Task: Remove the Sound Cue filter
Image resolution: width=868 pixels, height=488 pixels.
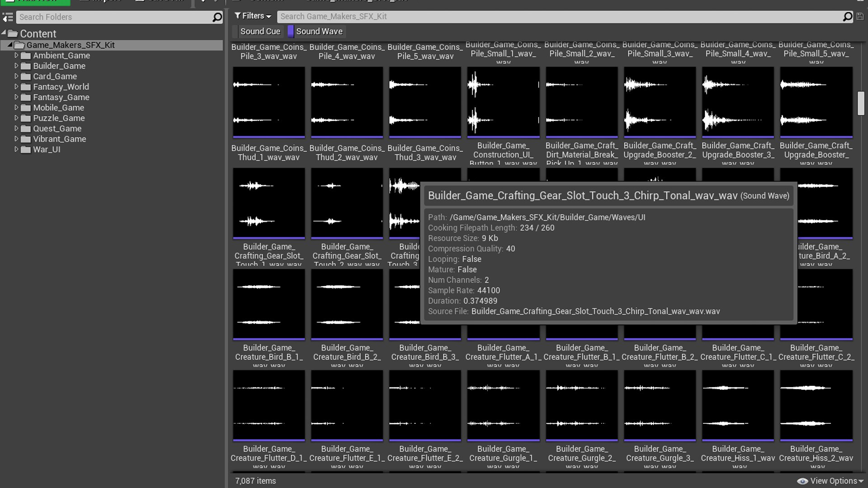Action: coord(260,31)
